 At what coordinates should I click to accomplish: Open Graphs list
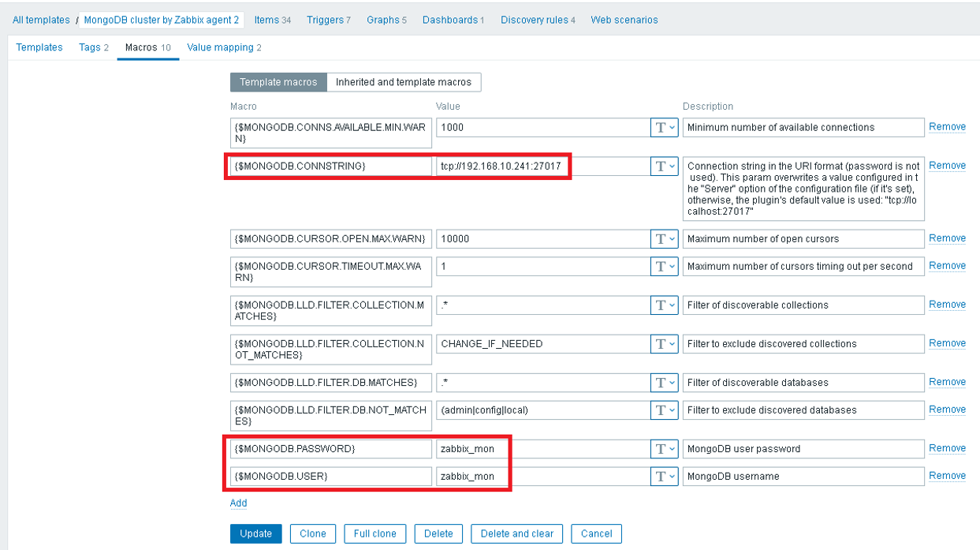point(386,20)
